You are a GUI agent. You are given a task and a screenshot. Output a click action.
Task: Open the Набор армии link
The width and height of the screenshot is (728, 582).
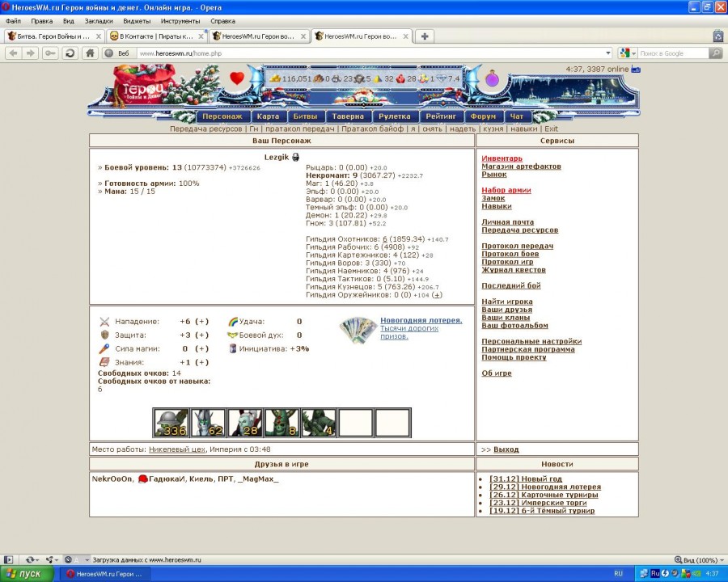tap(506, 190)
